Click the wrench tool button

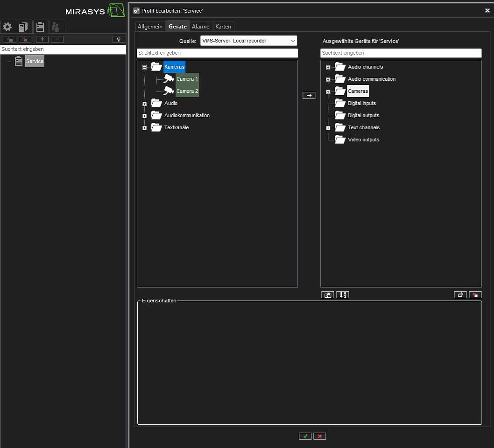[x=119, y=40]
